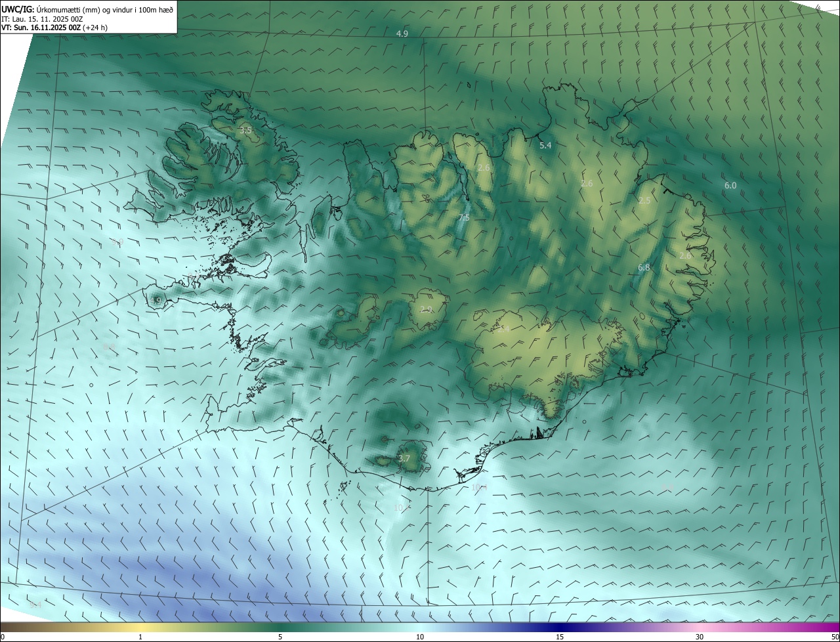The image size is (840, 642).
Task: Select the "IT: Lau. 15. 11. 2025 00Z" line
Action: pos(42,19)
